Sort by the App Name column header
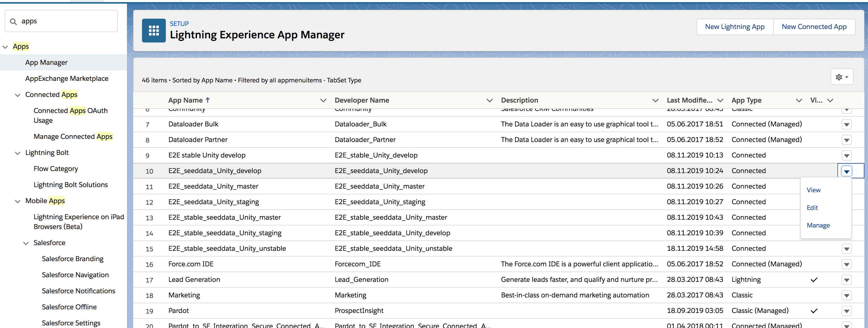 point(185,100)
